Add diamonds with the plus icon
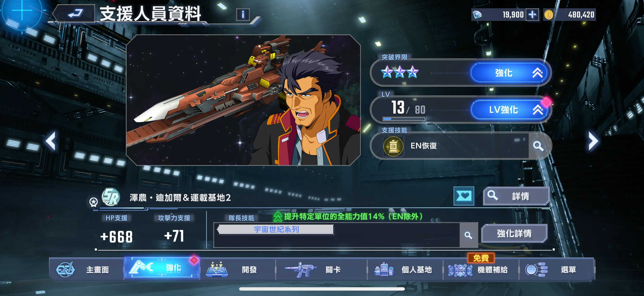Image resolution: width=644 pixels, height=296 pixels. tap(532, 15)
